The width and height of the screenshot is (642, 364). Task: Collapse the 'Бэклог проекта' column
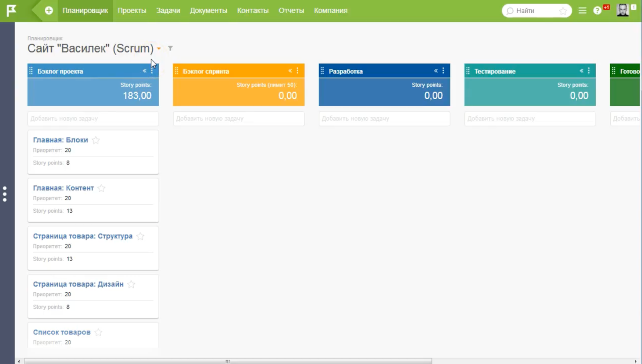pyautogui.click(x=144, y=71)
